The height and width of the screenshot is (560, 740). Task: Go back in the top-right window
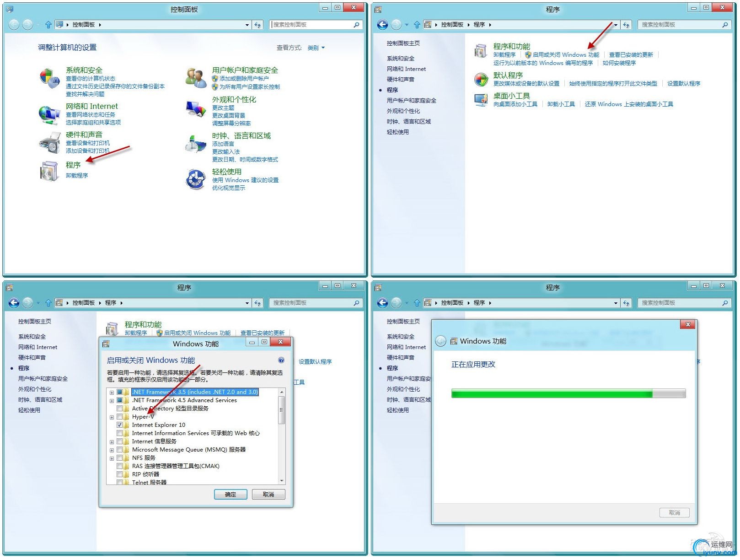[383, 25]
